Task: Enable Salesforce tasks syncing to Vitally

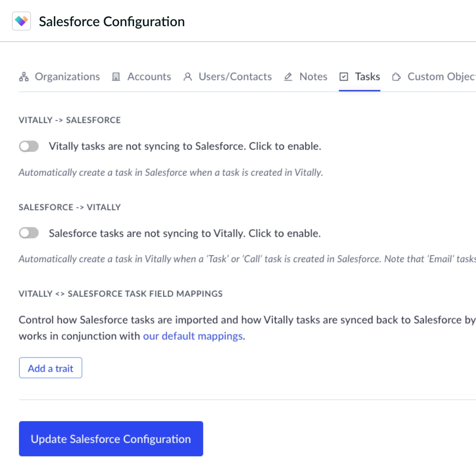Action: [29, 233]
